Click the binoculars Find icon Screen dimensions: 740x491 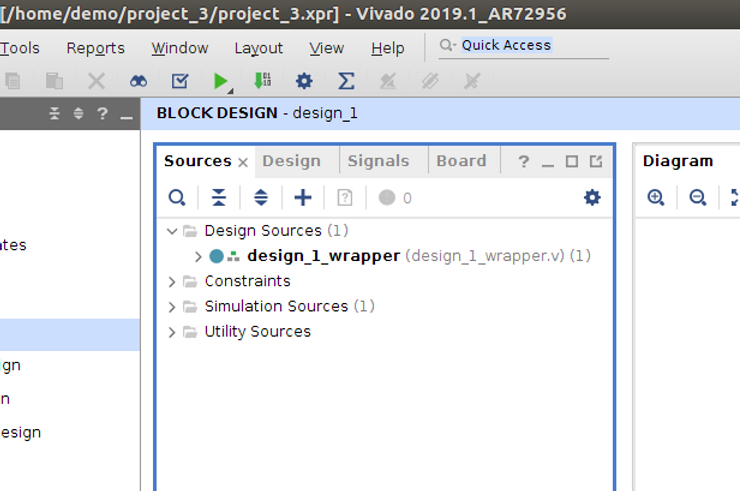tap(138, 81)
